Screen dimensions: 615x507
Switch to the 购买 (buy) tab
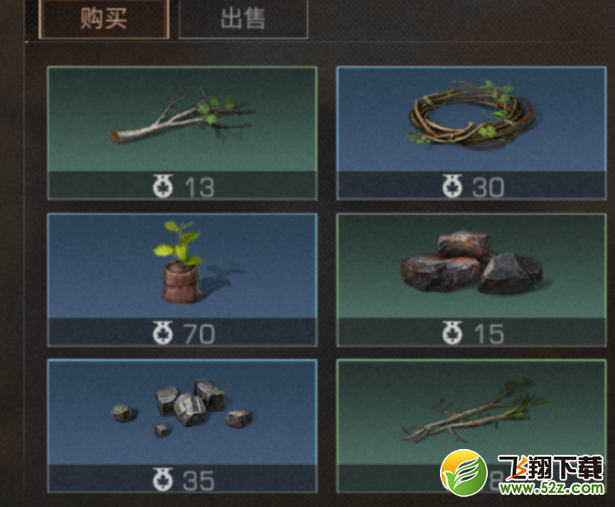click(104, 19)
